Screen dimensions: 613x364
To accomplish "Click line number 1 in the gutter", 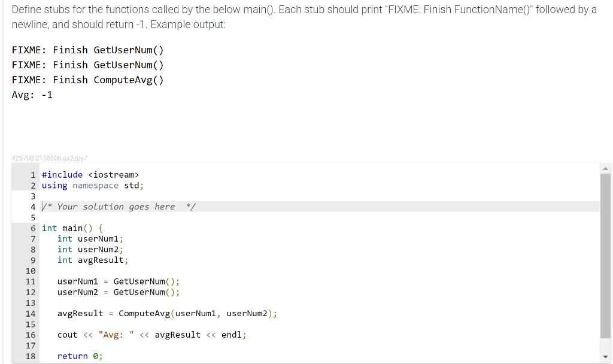I will point(32,174).
